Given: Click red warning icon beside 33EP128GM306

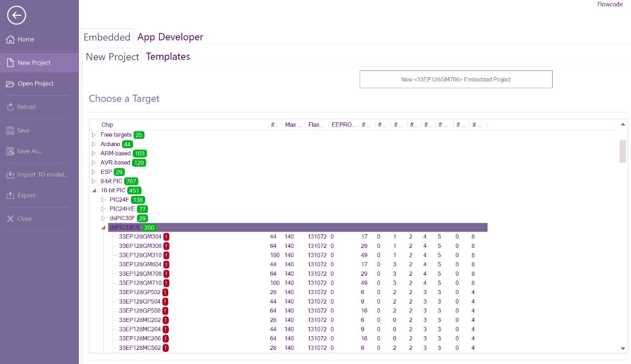Looking at the screenshot, I should [x=166, y=246].
